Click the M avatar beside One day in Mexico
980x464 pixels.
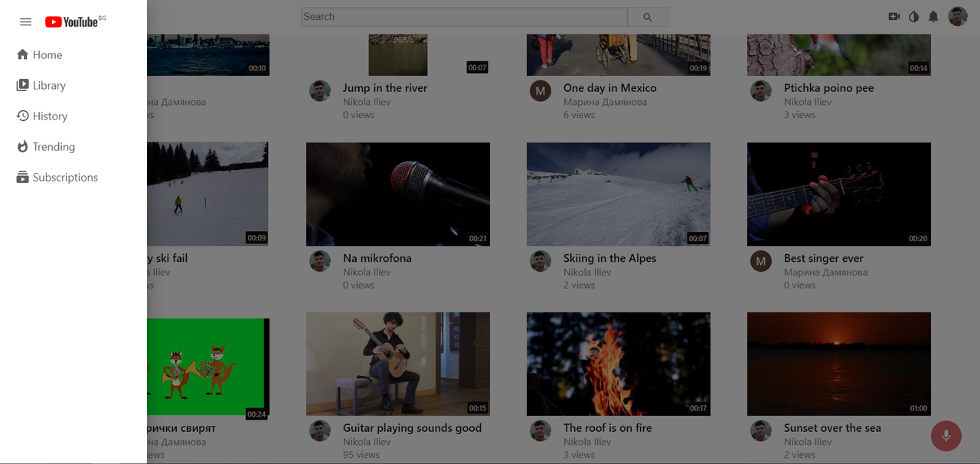point(541,91)
